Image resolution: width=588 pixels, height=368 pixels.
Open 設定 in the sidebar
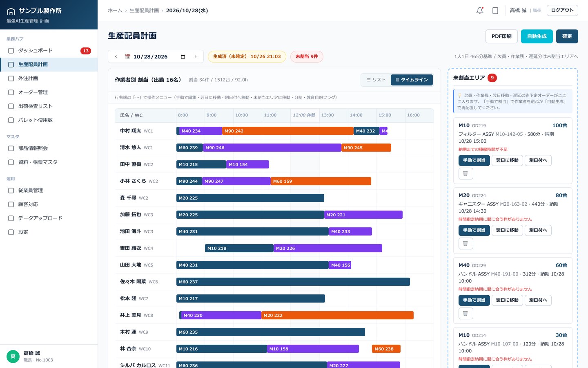[49, 232]
